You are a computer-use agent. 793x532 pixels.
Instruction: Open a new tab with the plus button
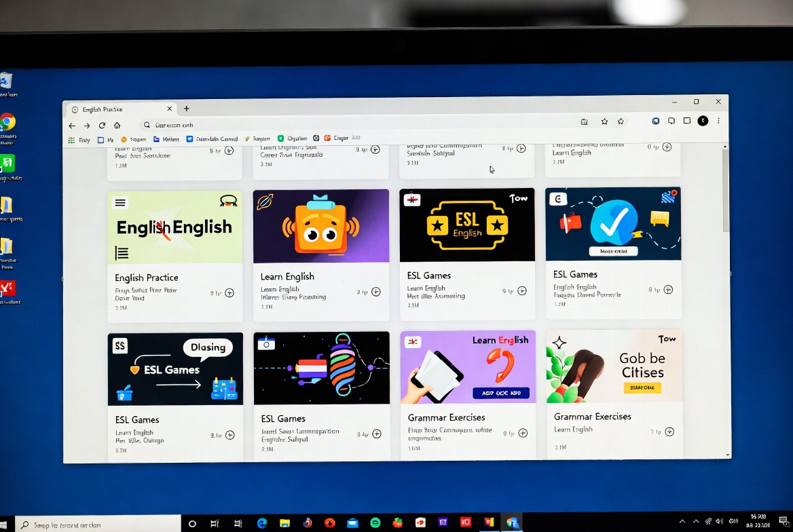point(187,109)
